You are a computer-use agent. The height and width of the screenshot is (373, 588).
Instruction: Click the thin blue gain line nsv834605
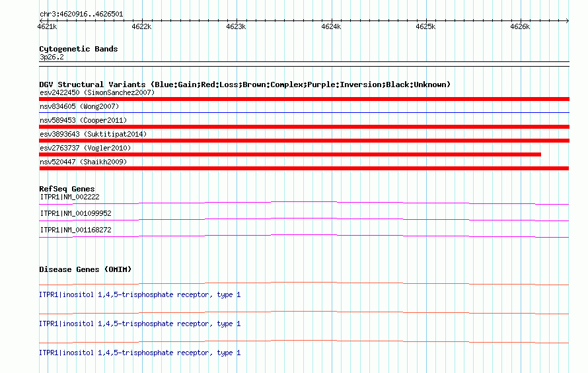(x=304, y=112)
